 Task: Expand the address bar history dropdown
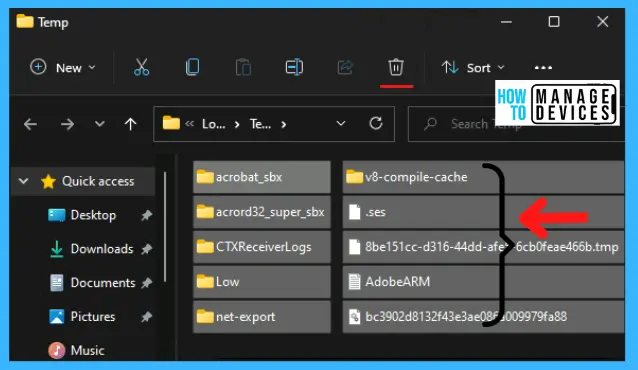pos(341,123)
